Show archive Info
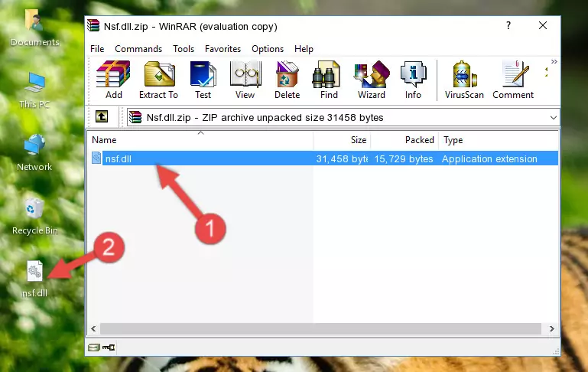The width and height of the screenshot is (588, 372). (413, 80)
